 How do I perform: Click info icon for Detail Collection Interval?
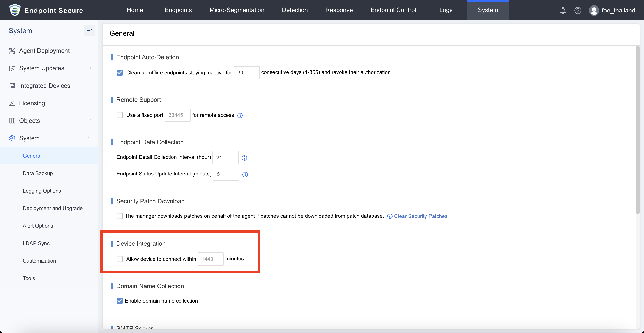pyautogui.click(x=244, y=158)
